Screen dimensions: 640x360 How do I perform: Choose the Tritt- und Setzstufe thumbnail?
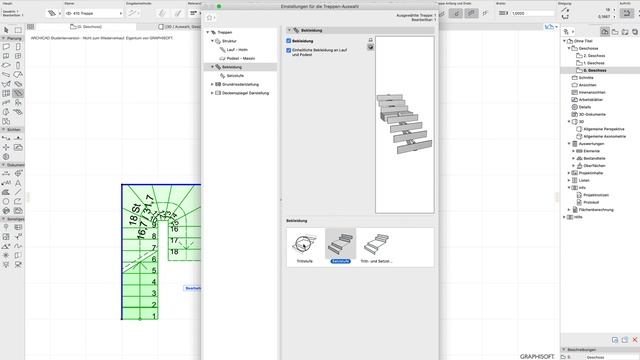pyautogui.click(x=376, y=246)
